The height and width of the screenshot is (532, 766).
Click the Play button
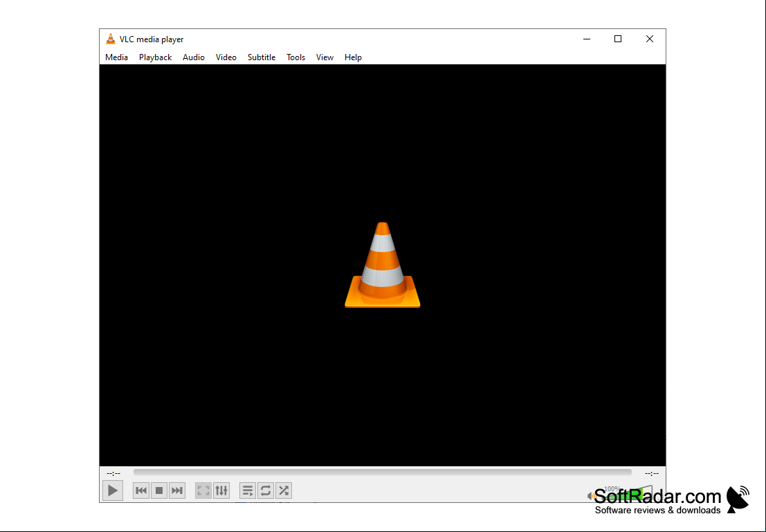coord(112,490)
